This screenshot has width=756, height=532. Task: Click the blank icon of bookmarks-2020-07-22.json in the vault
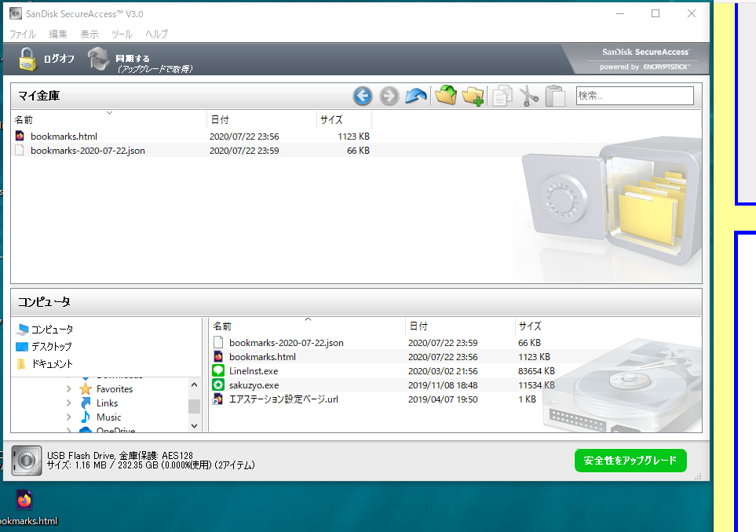20,151
